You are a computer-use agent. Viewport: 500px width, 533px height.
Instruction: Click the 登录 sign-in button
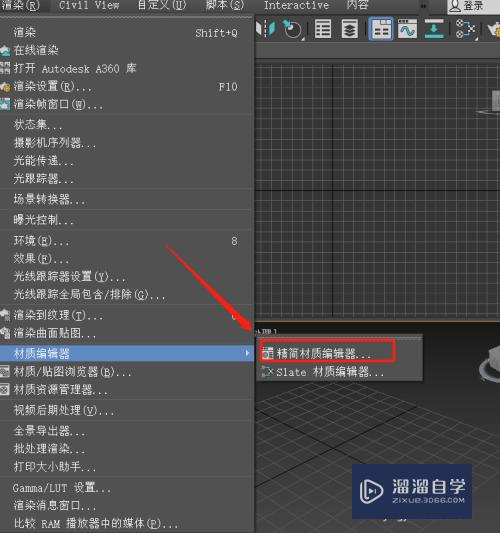[473, 6]
